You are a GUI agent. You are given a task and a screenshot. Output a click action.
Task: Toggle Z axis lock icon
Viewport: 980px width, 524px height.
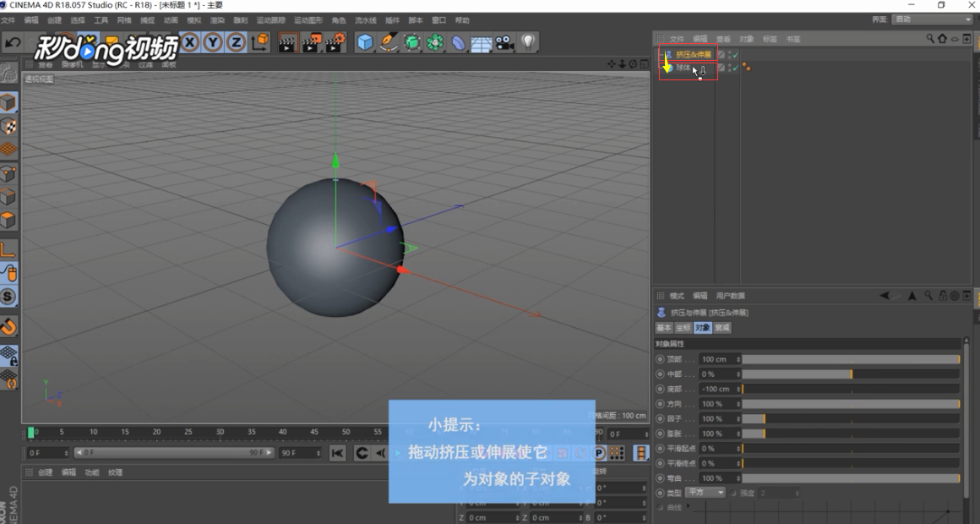[x=237, y=42]
